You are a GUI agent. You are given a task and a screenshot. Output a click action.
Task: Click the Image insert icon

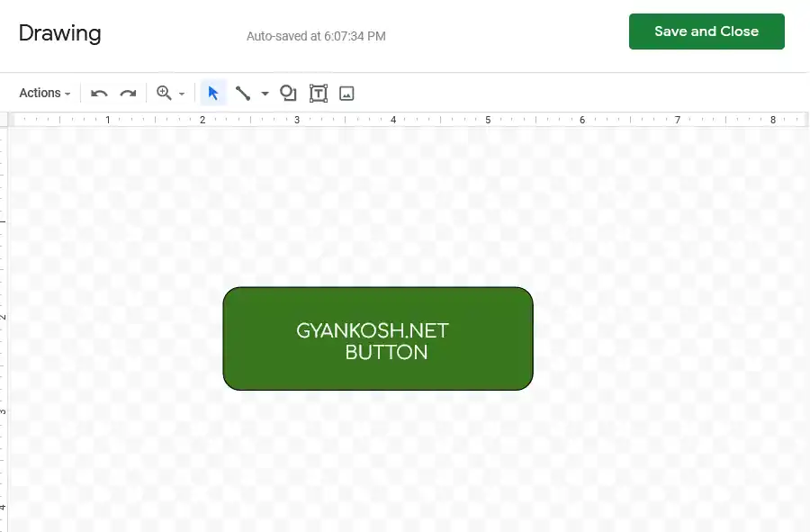(x=346, y=93)
